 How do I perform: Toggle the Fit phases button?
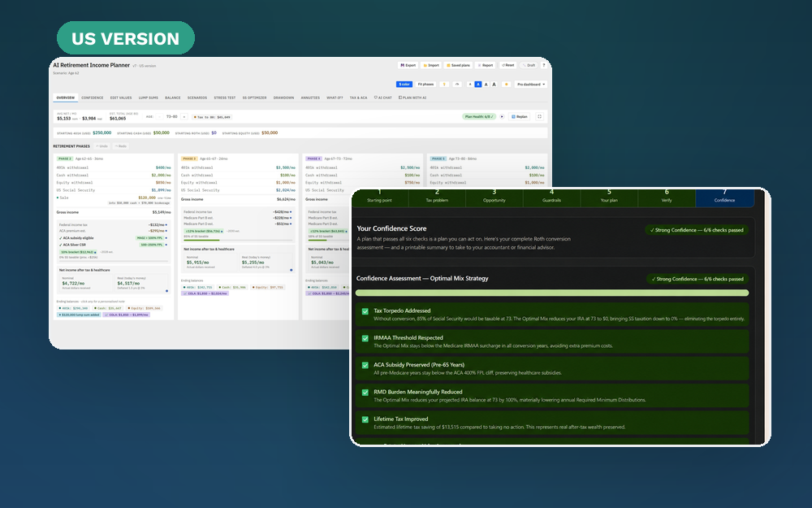pyautogui.click(x=425, y=84)
